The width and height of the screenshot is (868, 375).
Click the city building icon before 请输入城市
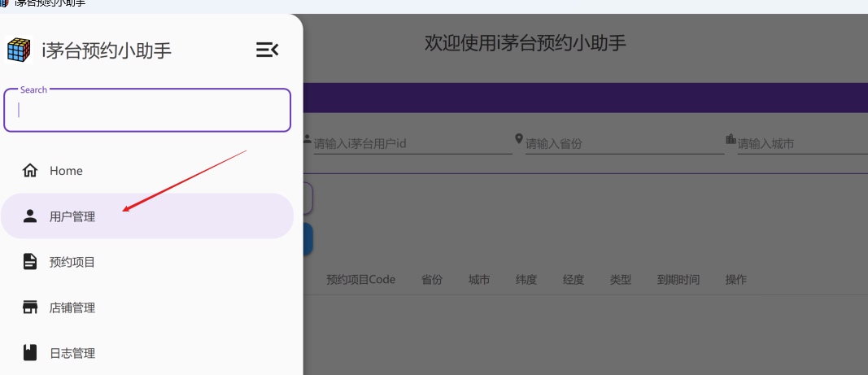731,138
